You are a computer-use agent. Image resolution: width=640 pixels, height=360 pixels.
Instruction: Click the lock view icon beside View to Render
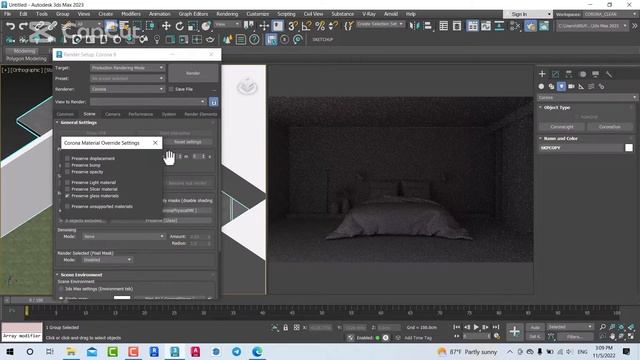pyautogui.click(x=213, y=102)
